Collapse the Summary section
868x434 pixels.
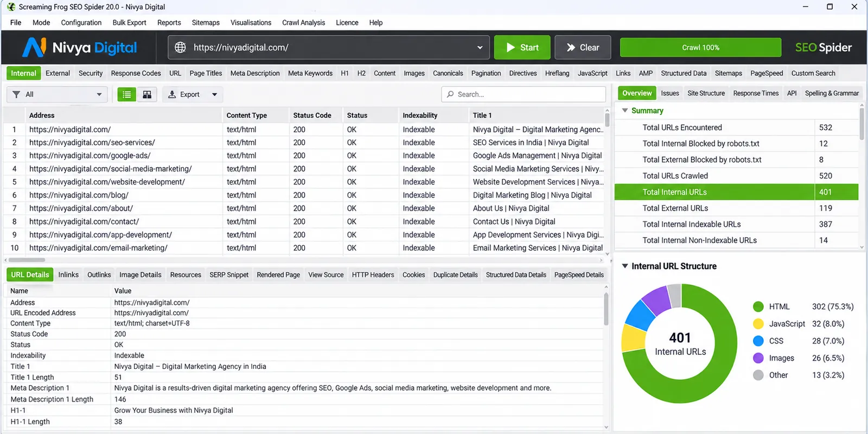(x=625, y=111)
